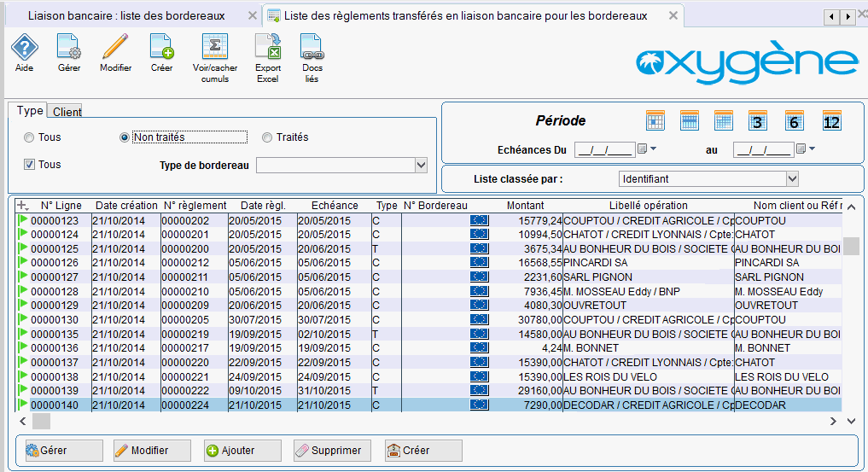Screen dimensions: 868x472
Task: Select the Traités radio button
Action: [267, 137]
